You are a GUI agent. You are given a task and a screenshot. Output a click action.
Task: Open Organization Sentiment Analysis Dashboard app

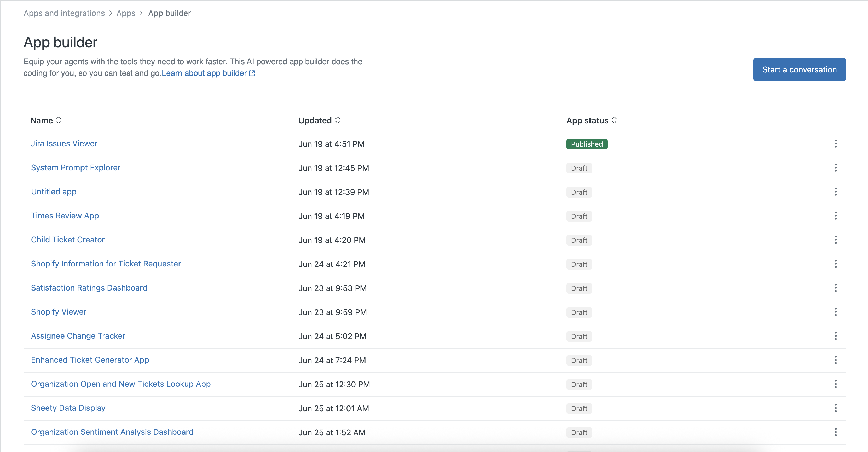pos(112,432)
